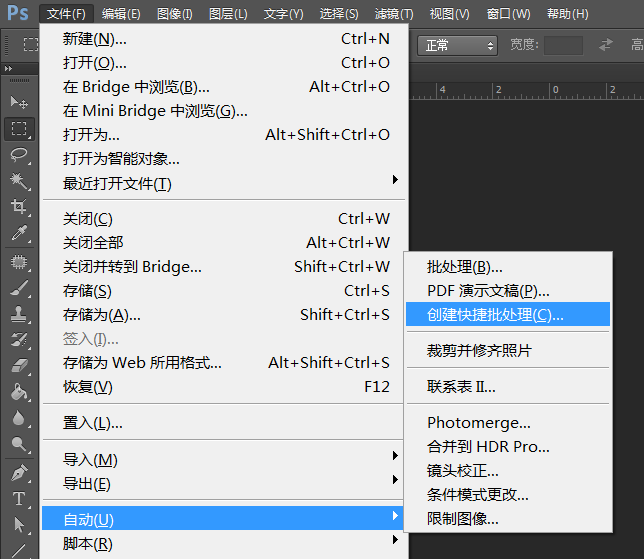Choose Photomerge... in submenu

508,423
